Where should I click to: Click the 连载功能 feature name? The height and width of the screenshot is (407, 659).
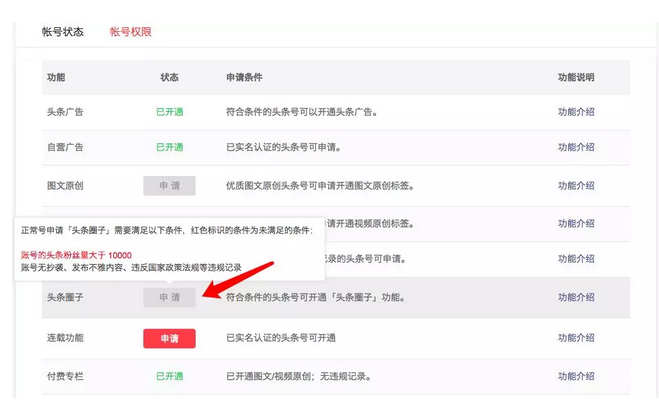tap(65, 338)
